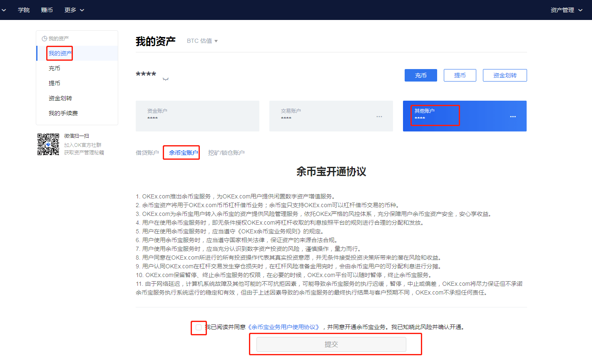Open the 学院 menu item
Viewport: 592px width, 364px height.
point(24,10)
